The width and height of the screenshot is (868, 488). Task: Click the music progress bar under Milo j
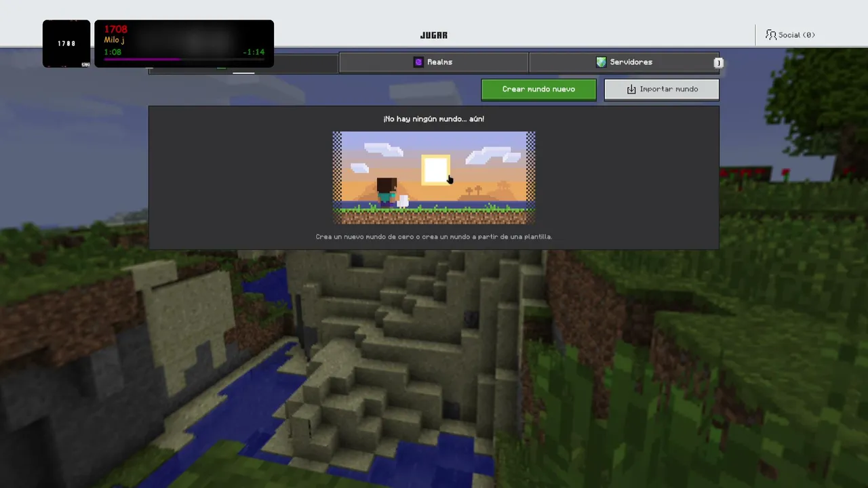[x=184, y=60]
